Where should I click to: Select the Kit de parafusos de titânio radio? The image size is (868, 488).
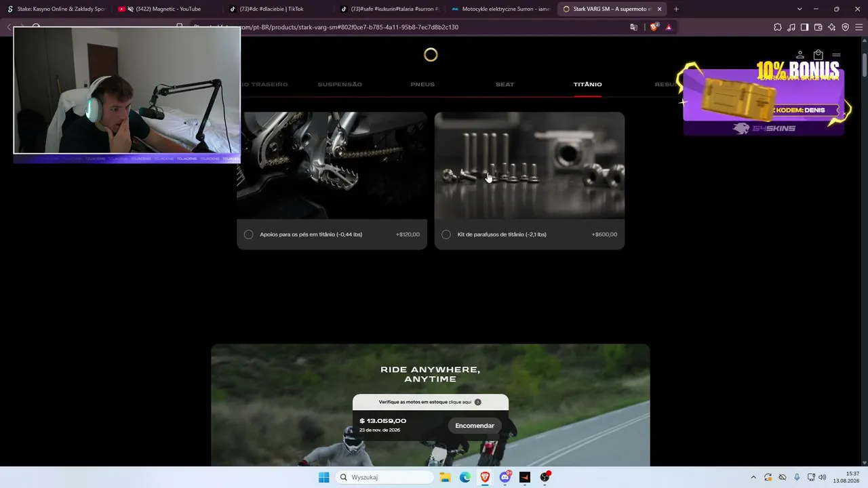coord(446,235)
